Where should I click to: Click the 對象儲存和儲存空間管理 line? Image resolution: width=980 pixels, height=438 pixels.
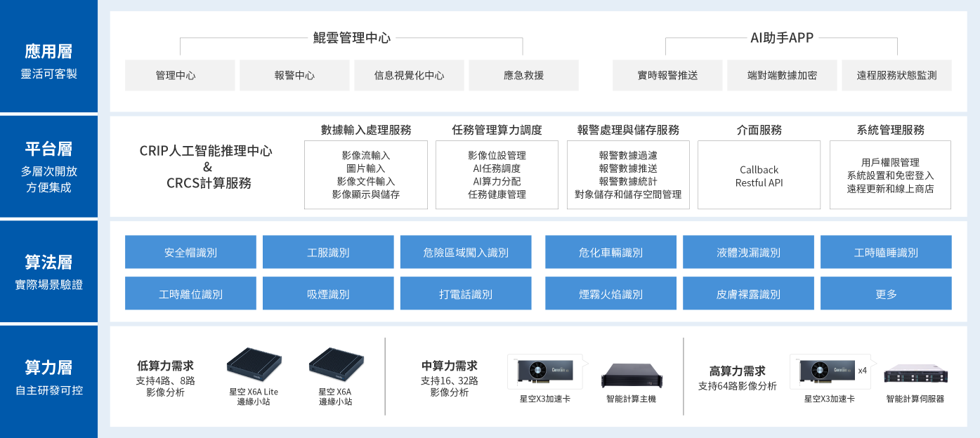pos(628,194)
